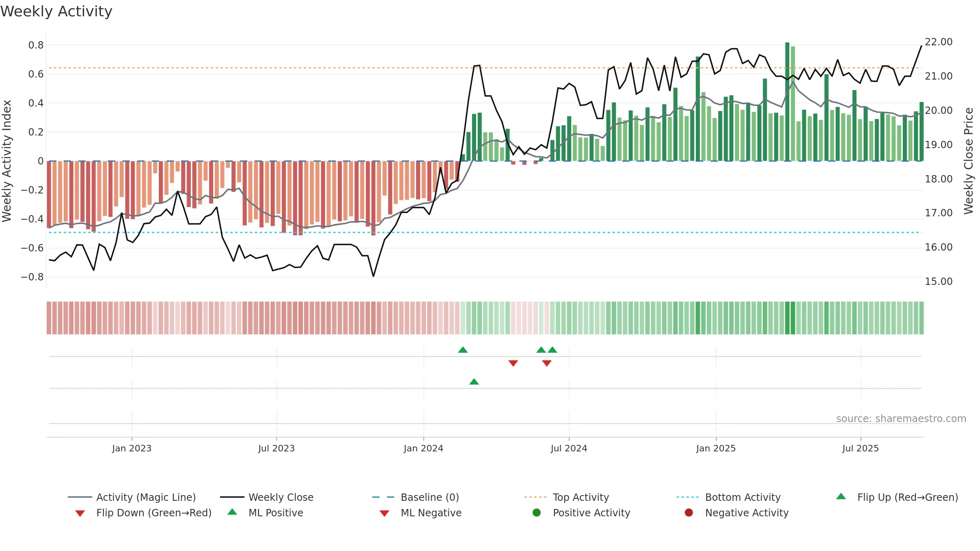Image resolution: width=980 pixels, height=551 pixels.
Task: Click the red triangle beside the Flip Down legend
Action: tap(80, 513)
